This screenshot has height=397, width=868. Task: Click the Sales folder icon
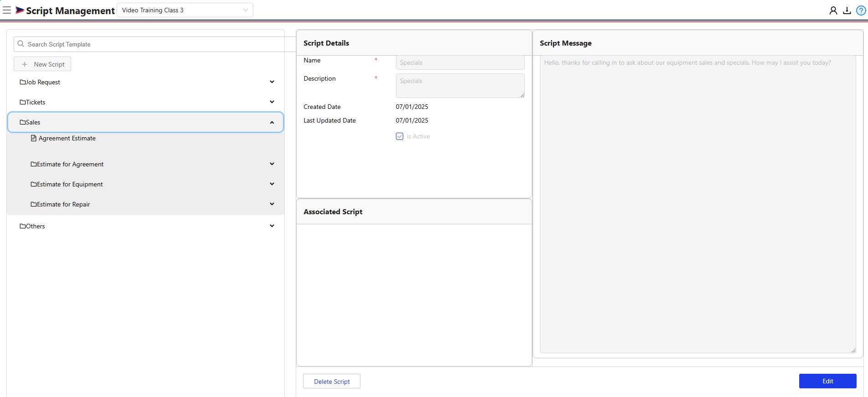click(23, 122)
